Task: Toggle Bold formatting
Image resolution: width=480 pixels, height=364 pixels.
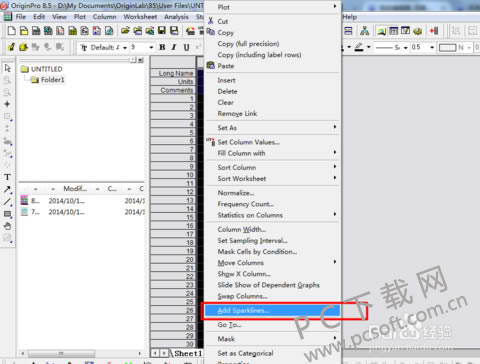Action: (x=162, y=47)
